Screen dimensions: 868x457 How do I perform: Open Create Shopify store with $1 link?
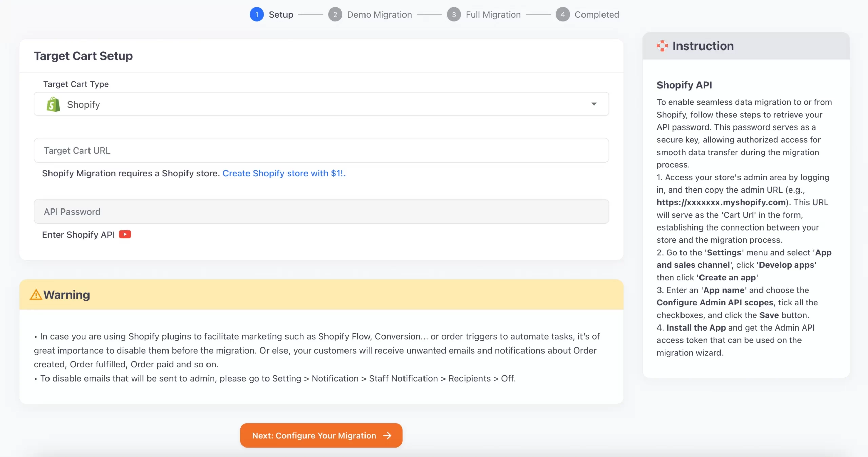pyautogui.click(x=284, y=173)
